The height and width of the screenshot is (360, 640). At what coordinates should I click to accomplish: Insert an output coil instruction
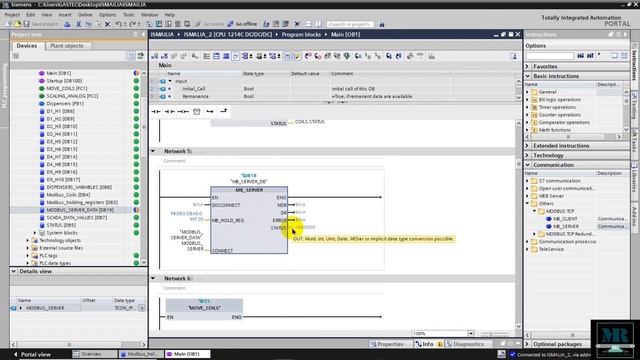183,111
